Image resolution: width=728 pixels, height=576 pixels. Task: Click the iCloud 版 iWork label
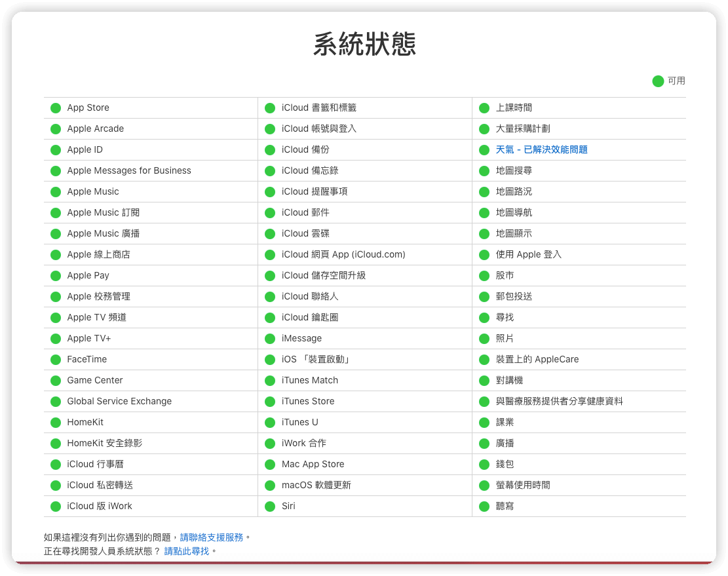click(x=100, y=506)
